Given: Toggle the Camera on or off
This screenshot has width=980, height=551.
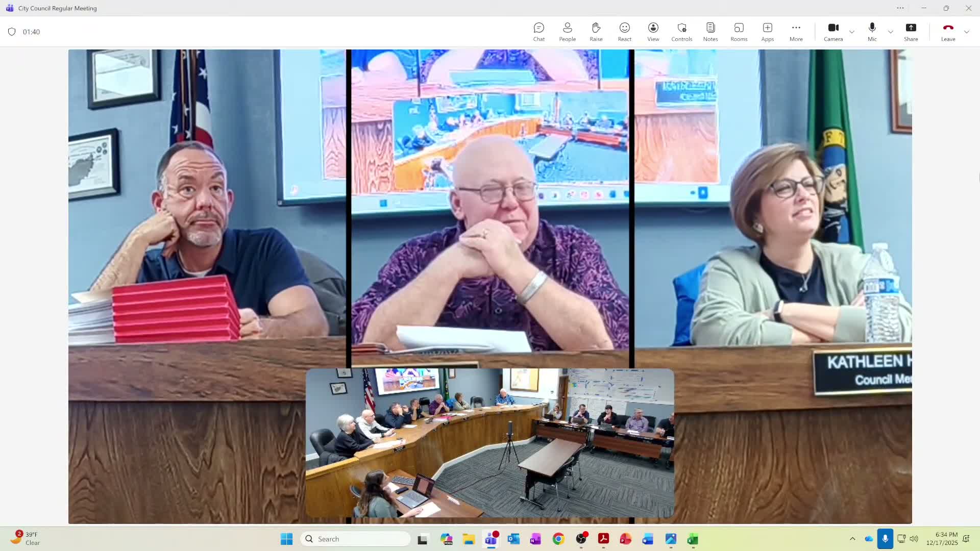Looking at the screenshot, I should [x=833, y=32].
